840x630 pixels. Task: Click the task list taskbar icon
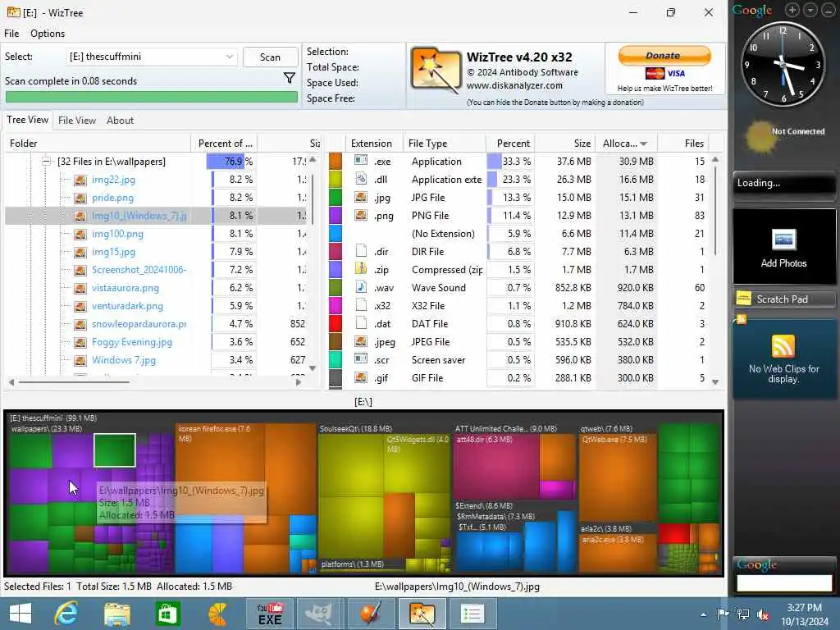[472, 614]
